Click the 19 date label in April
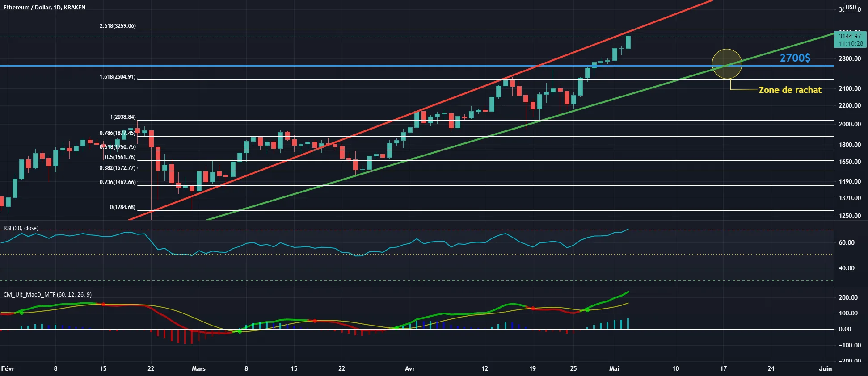The width and height of the screenshot is (868, 376). [x=532, y=368]
